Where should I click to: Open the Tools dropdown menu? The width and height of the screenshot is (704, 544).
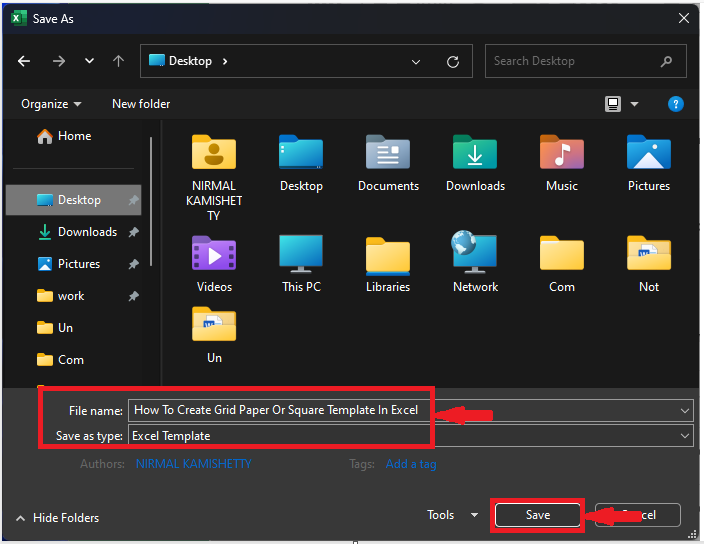(452, 515)
